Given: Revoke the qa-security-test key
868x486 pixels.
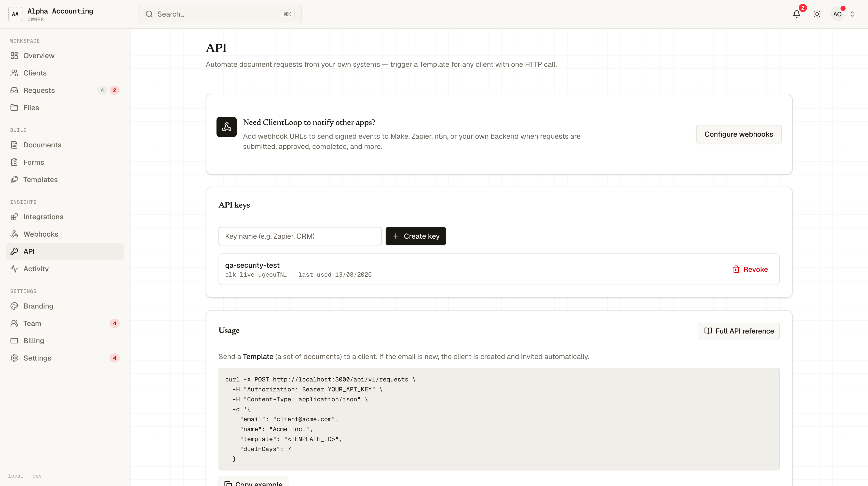Looking at the screenshot, I should click(750, 269).
